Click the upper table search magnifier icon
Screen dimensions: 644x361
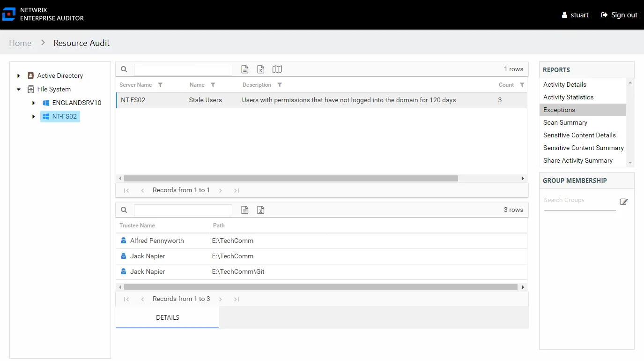(x=124, y=69)
